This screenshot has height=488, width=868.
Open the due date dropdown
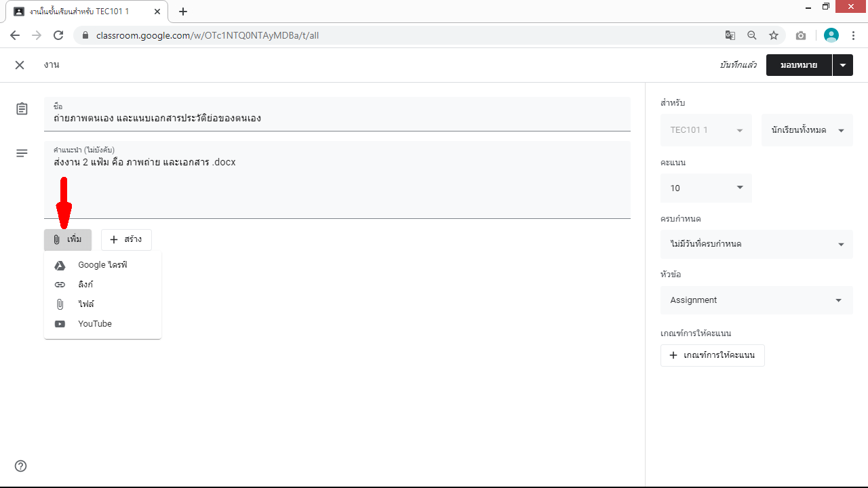coord(756,244)
